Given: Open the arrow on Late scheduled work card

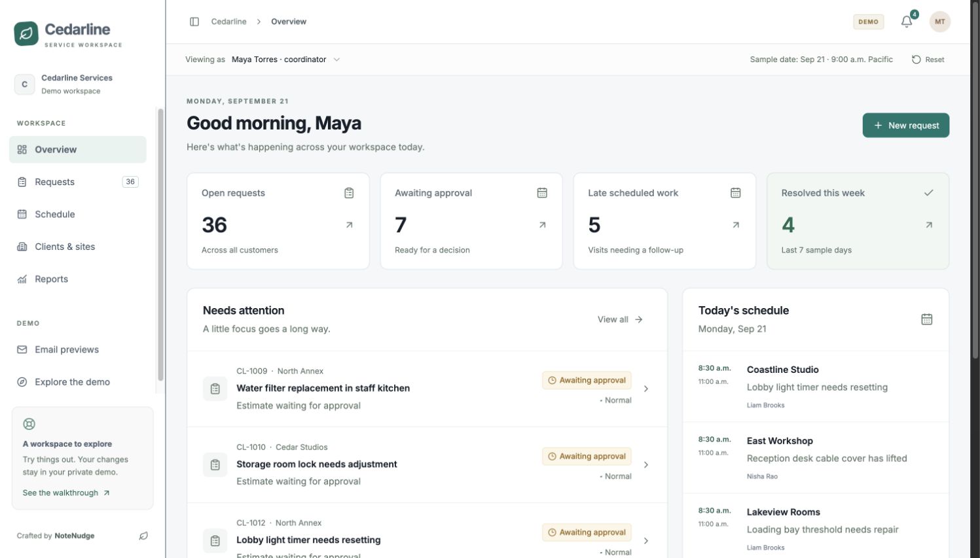Looking at the screenshot, I should point(736,225).
